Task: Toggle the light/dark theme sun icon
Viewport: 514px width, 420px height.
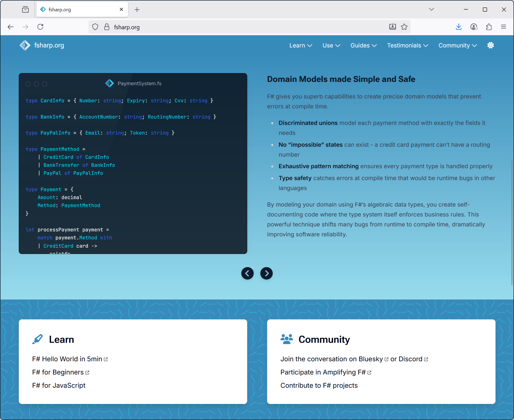Action: click(x=491, y=46)
